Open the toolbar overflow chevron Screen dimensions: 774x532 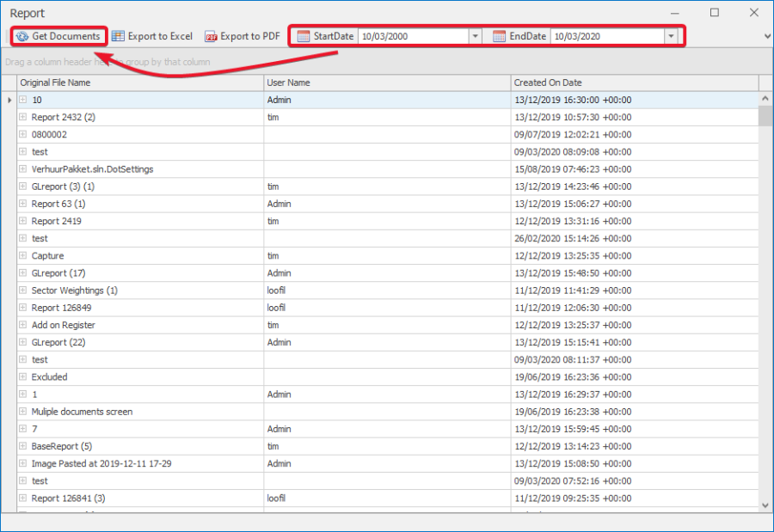767,36
